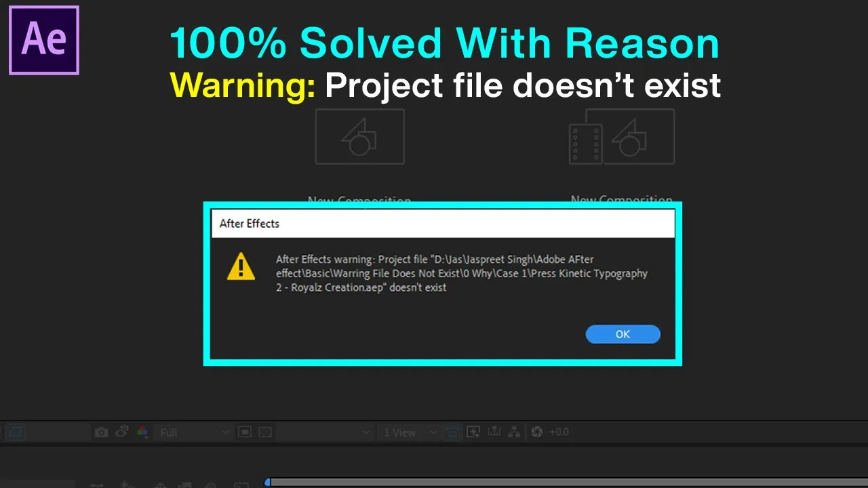This screenshot has height=488, width=868.
Task: Open the empty 3D view dropdown
Action: tap(325, 432)
